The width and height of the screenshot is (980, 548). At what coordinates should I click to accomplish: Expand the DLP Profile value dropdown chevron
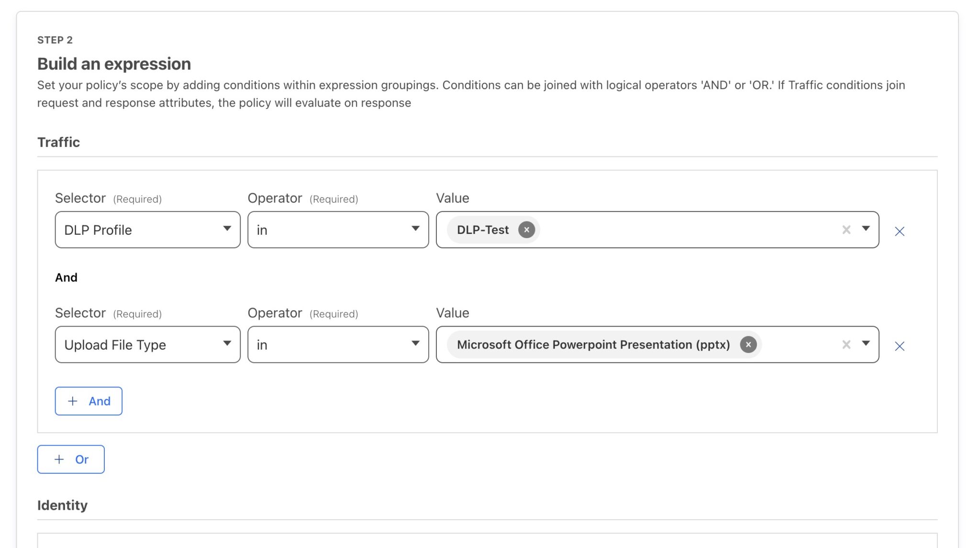866,230
